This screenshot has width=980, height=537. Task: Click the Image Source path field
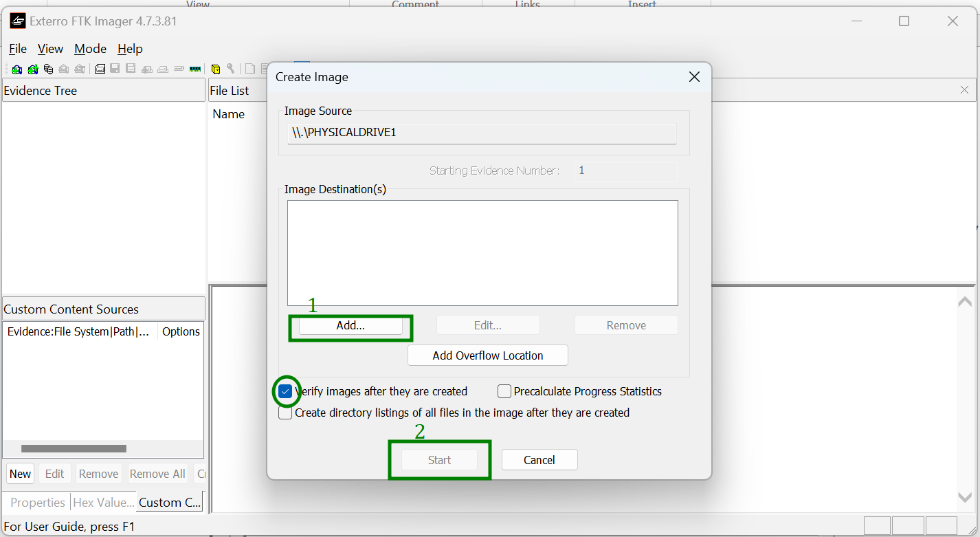click(x=482, y=133)
